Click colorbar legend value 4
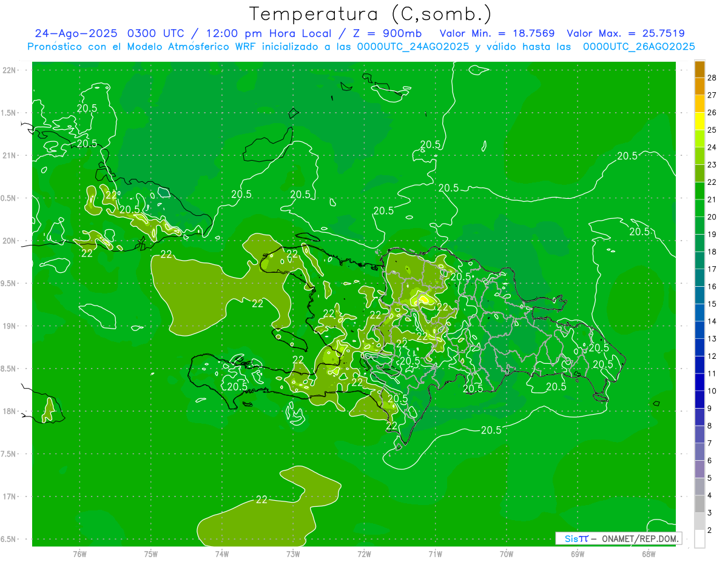728x562 pixels. (x=710, y=495)
